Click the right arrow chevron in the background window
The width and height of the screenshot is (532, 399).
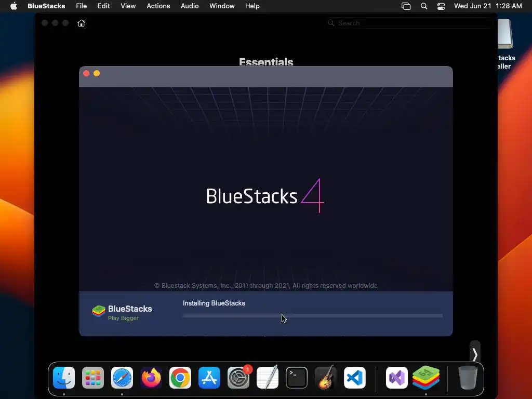[x=475, y=354]
